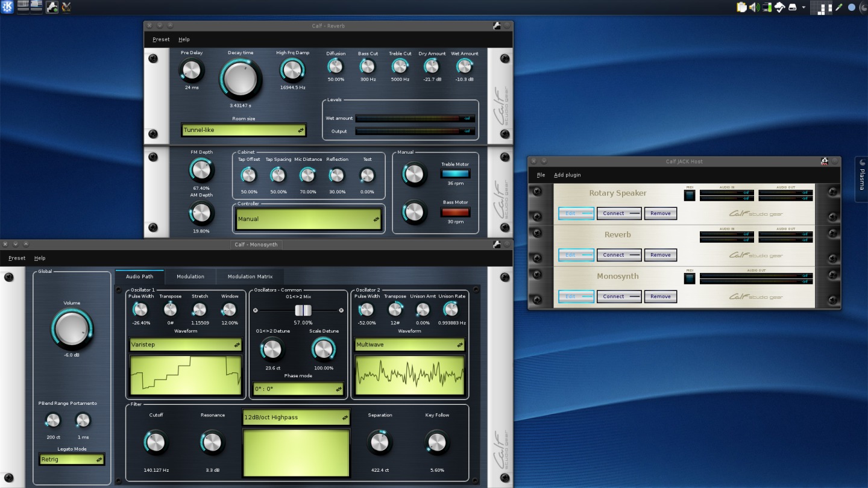Click the Monosynth Volume knob
Image resolution: width=868 pixels, height=488 pixels.
[x=72, y=328]
